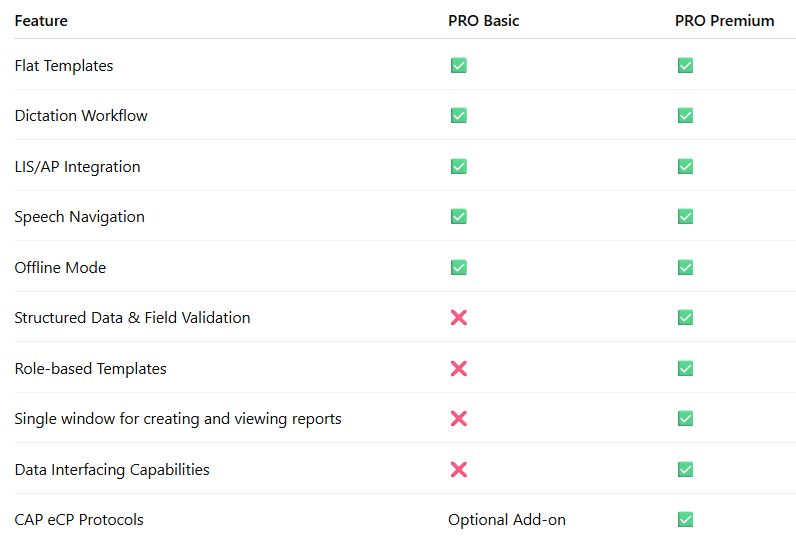Click PRO Premium checkmark for Role-based Templates
796x546 pixels.
(685, 368)
